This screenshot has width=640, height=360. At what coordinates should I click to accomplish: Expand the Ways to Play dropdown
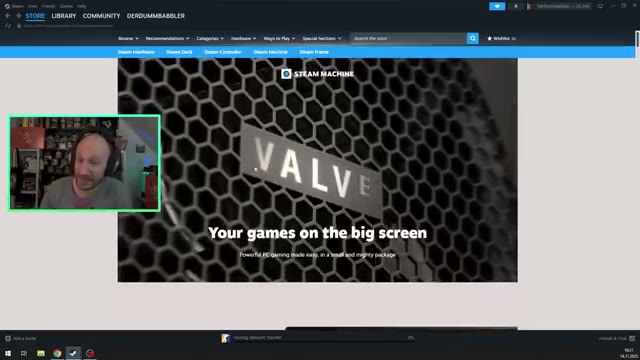(279, 38)
